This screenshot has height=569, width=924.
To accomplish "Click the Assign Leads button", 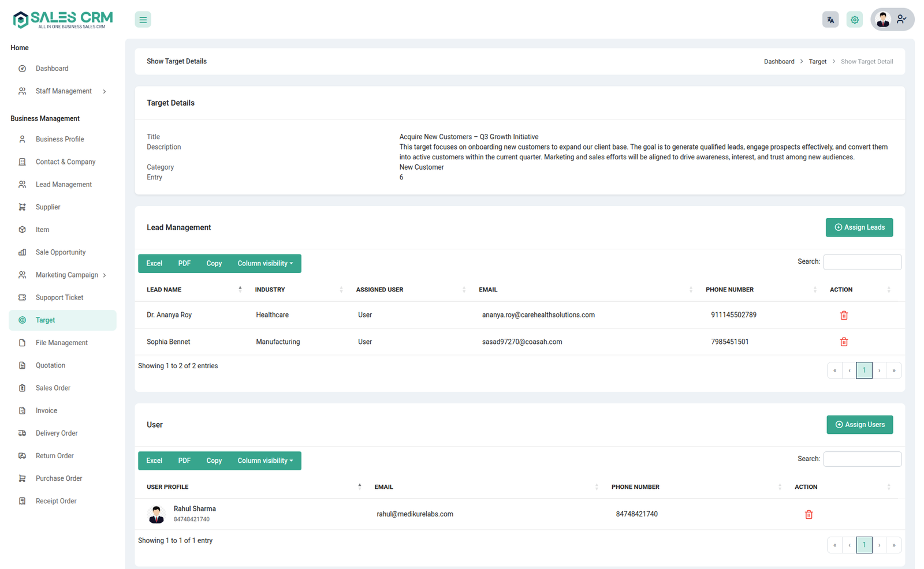I will tap(859, 227).
